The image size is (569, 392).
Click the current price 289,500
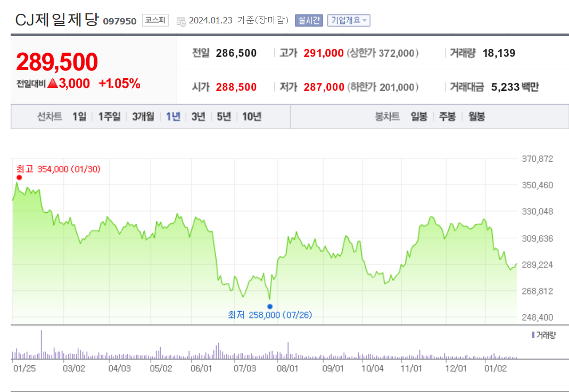tap(57, 62)
